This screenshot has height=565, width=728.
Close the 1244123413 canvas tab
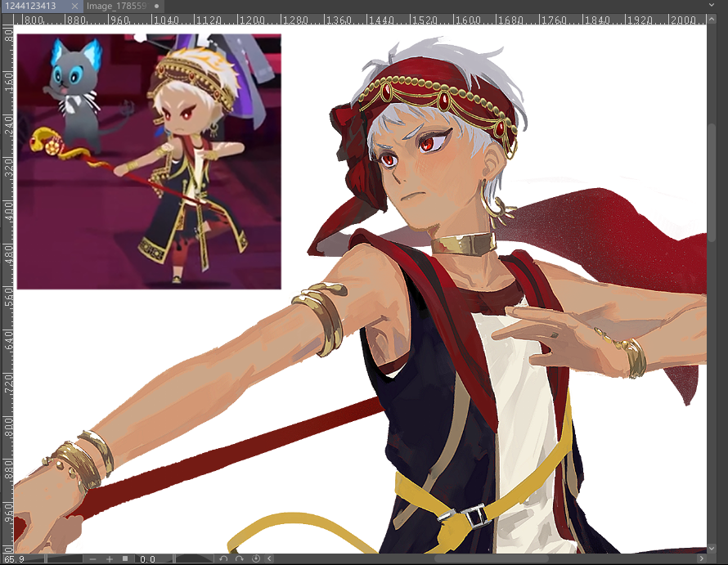coord(74,6)
